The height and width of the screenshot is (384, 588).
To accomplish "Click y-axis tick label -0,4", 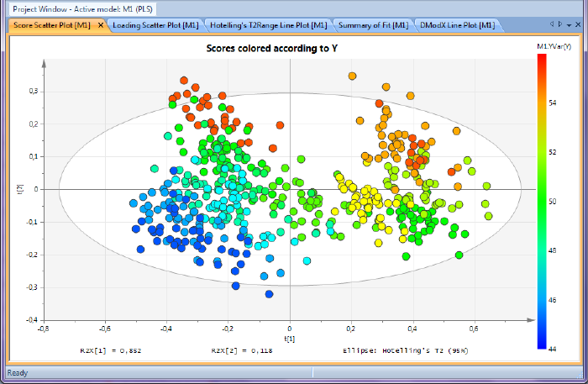I will coord(32,320).
